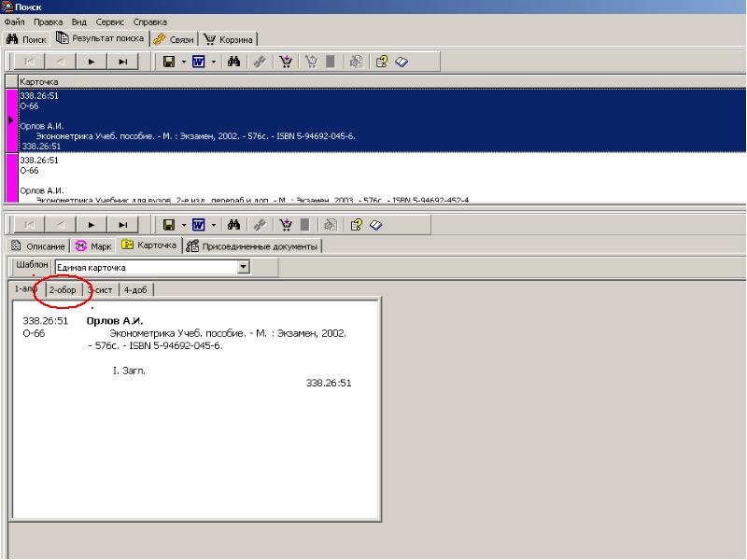Open the Вид menu
Viewport: 747px width, 560px height.
pyautogui.click(x=79, y=21)
